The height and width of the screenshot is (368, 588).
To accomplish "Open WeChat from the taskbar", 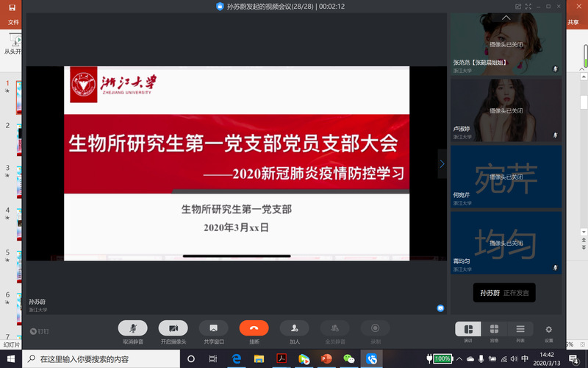I will pyautogui.click(x=349, y=358).
